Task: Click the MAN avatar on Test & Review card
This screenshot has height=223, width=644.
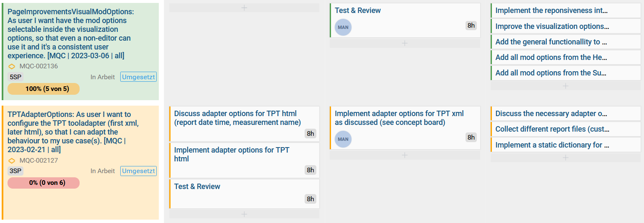Action: (x=343, y=27)
